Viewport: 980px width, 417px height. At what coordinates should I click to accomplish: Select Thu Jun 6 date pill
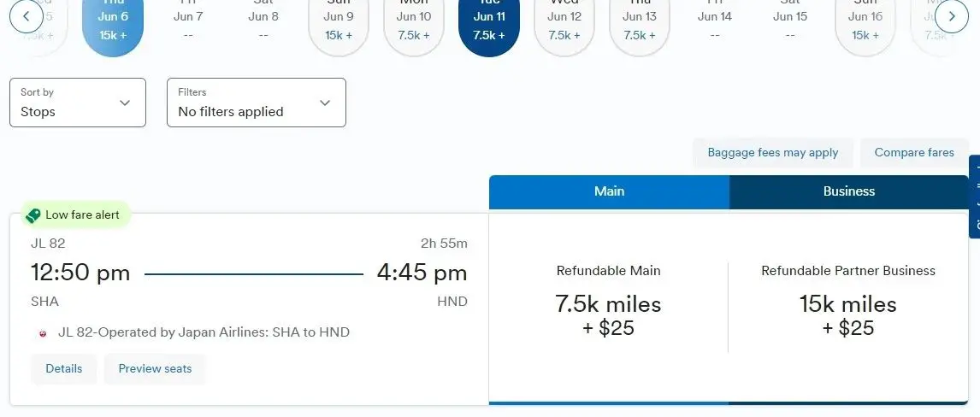(x=113, y=26)
